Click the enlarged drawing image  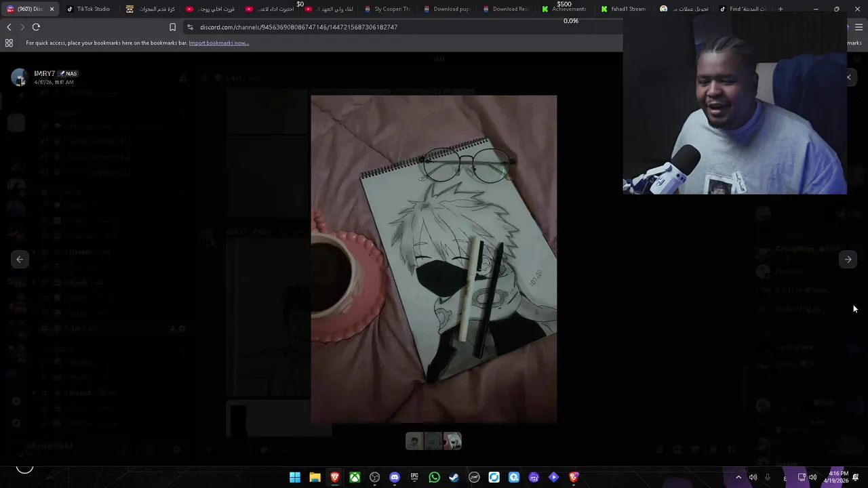pos(434,259)
